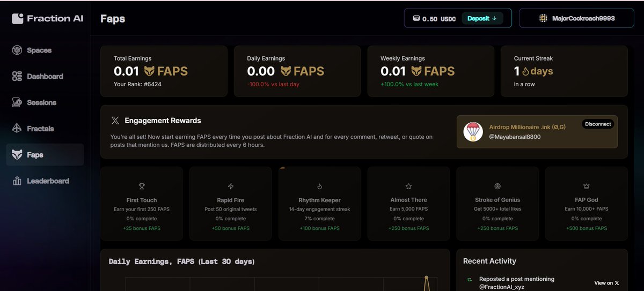
Task: Click the Deposit button
Action: 482,18
